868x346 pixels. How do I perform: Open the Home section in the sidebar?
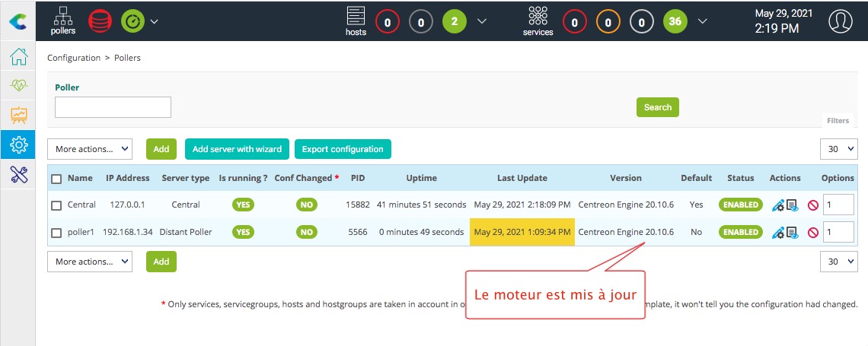18,57
